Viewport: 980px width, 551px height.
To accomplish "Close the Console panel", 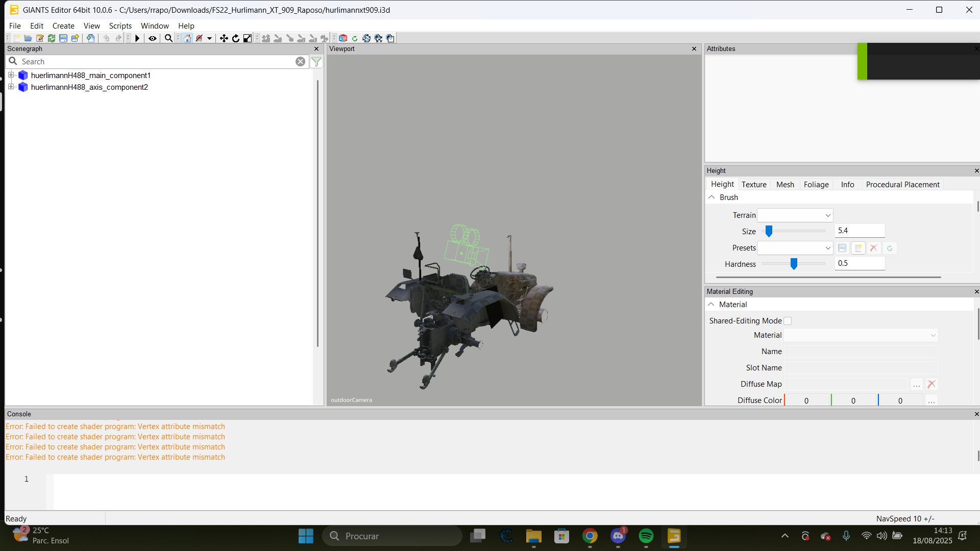I will 976,414.
